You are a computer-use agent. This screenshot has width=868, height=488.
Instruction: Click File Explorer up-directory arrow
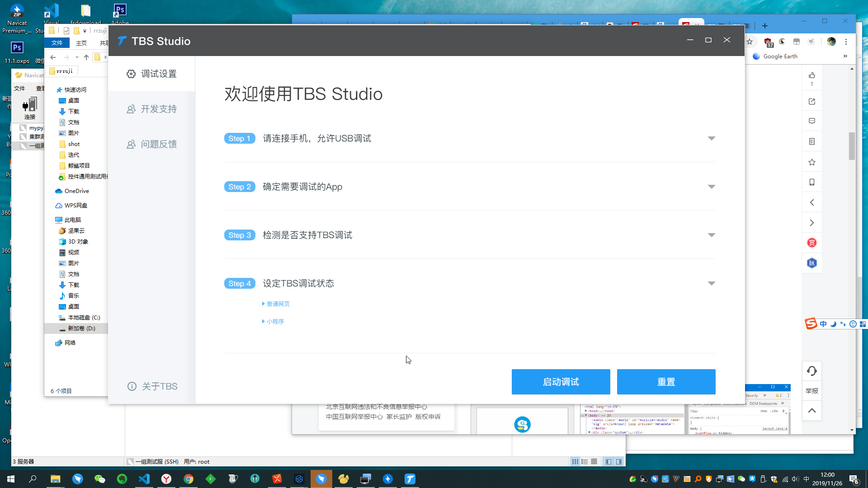point(86,57)
